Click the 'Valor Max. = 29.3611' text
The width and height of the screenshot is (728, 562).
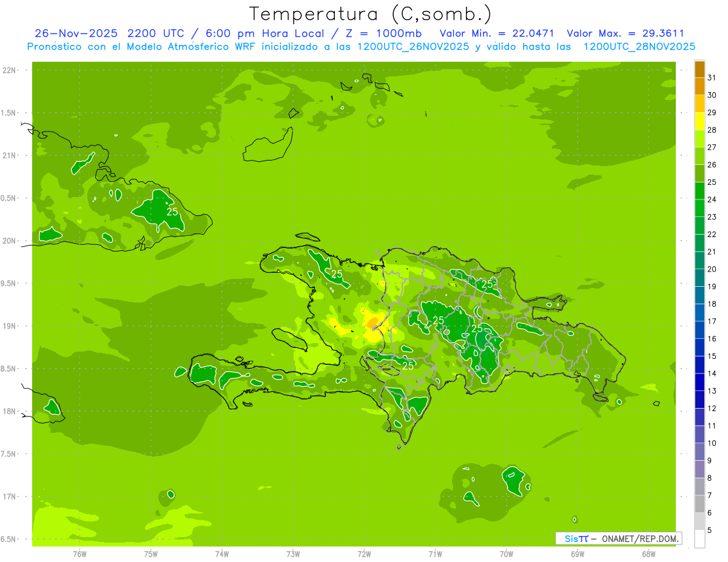coord(625,33)
